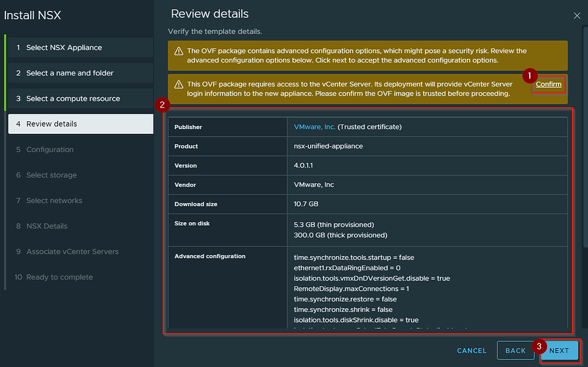The height and width of the screenshot is (367, 588).
Task: Select step 9 Associate vCenter Servers
Action: click(x=80, y=252)
